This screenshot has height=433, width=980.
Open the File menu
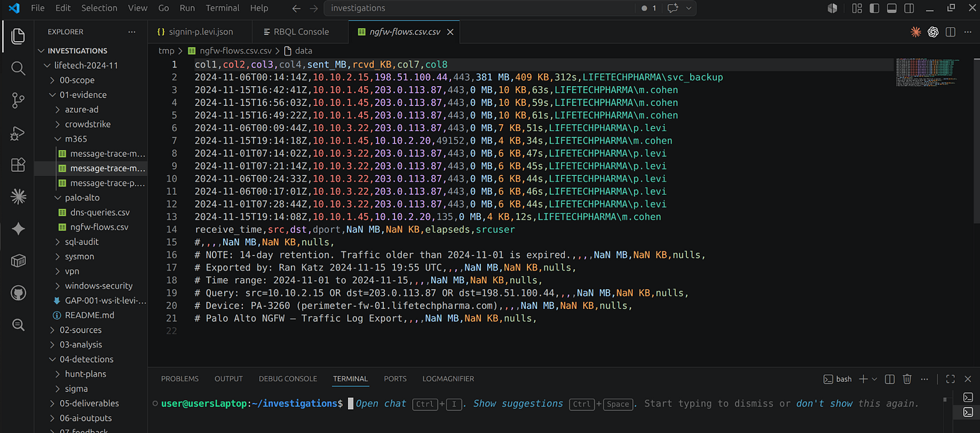coord(38,8)
